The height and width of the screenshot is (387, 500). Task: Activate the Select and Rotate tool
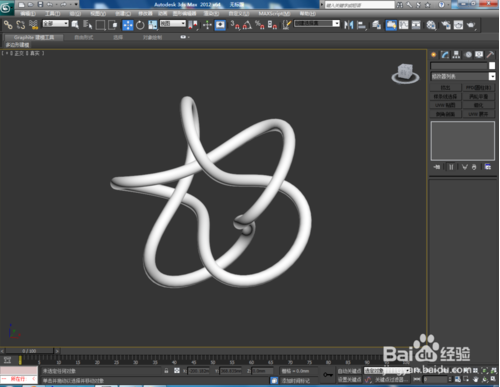[140, 25]
